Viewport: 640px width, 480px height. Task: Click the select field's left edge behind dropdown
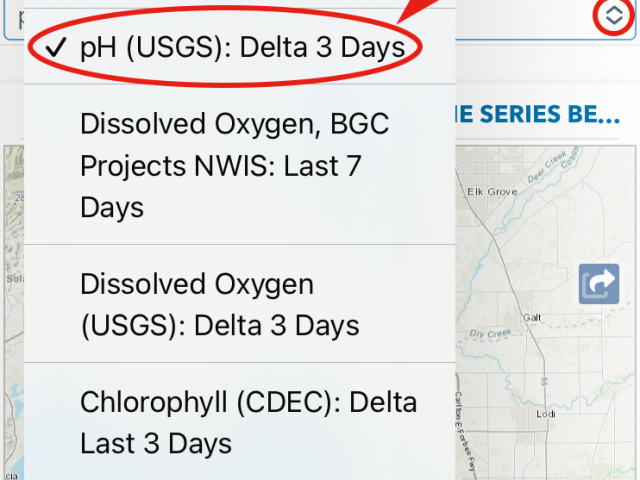click(x=14, y=20)
